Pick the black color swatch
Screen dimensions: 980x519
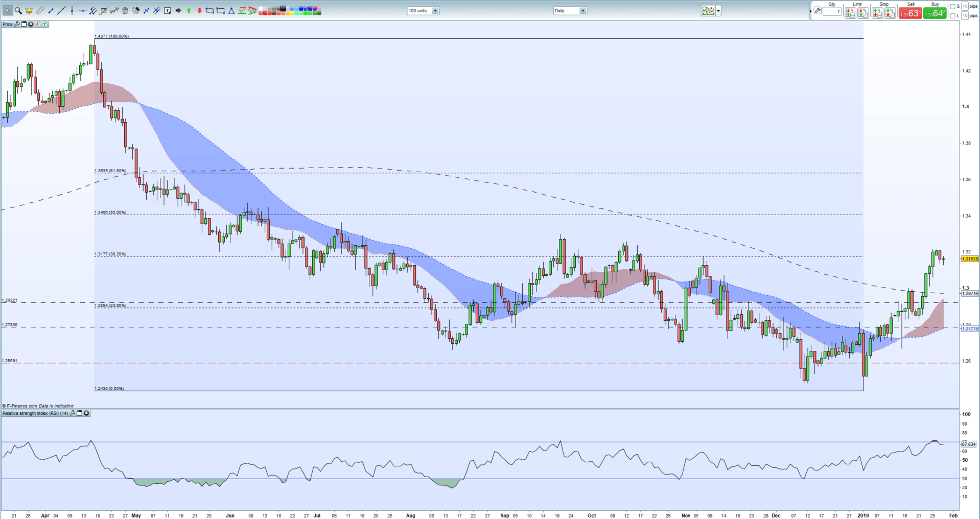[x=283, y=9]
